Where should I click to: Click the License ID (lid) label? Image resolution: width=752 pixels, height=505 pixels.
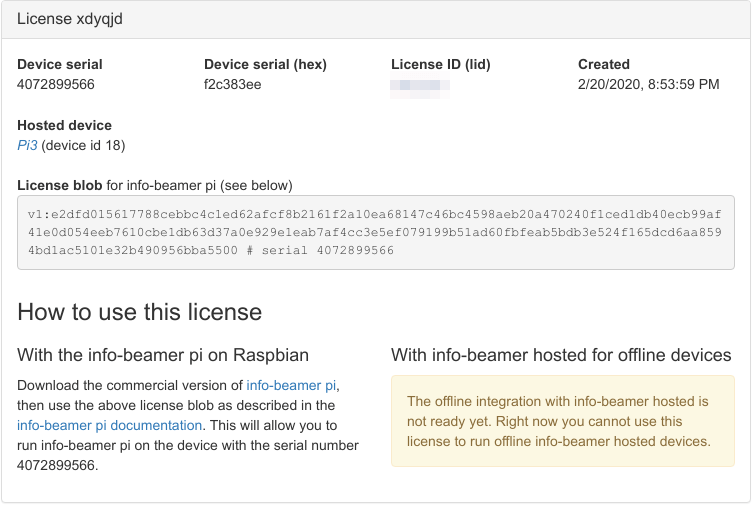point(441,64)
